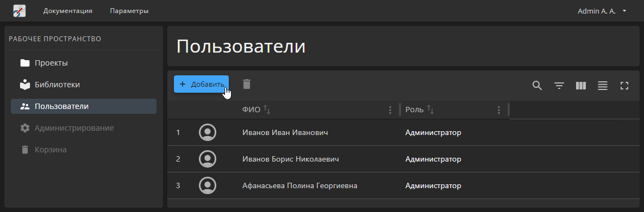Click the Библиотеки book icon
The height and width of the screenshot is (212, 644).
tap(25, 85)
